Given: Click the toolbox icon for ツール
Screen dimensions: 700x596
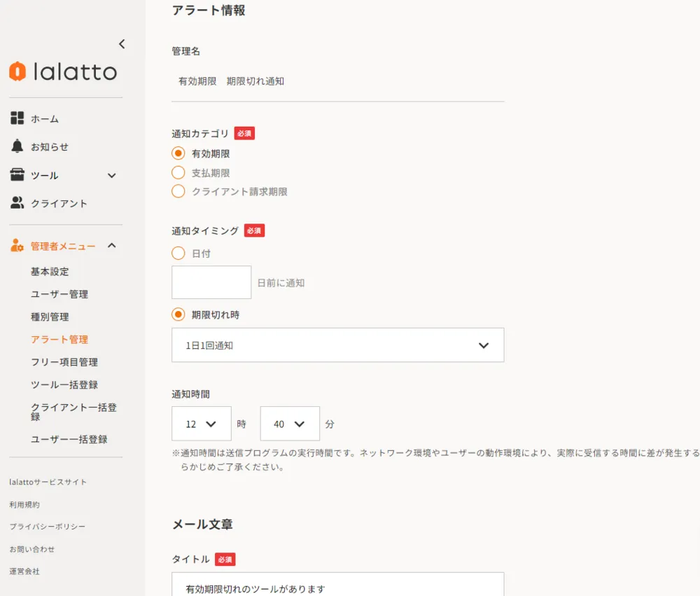Looking at the screenshot, I should point(17,174).
